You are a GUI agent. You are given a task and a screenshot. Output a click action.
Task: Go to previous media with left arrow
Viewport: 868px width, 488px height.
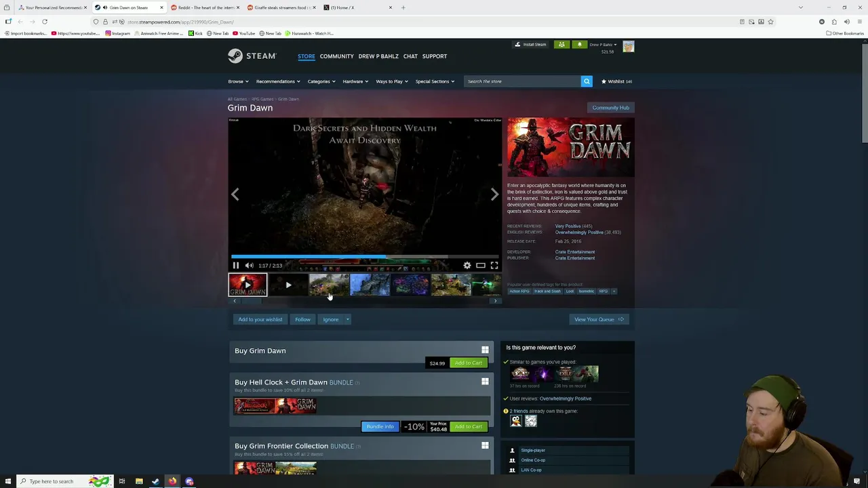pos(235,195)
